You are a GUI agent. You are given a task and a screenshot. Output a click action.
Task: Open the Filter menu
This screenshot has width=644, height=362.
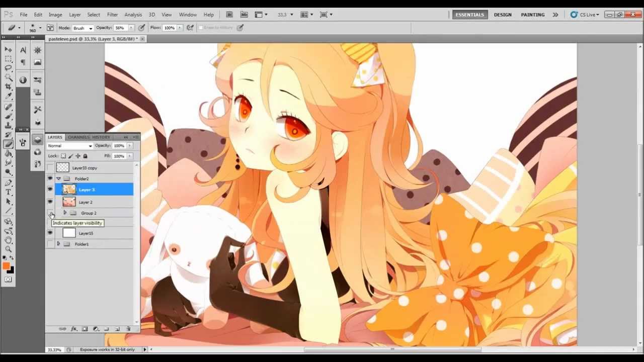[x=113, y=15]
